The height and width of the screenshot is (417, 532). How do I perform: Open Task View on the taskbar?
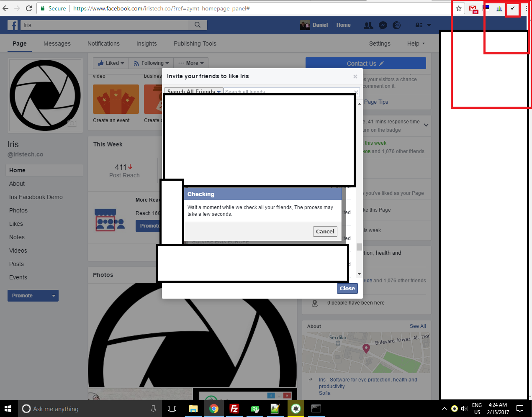172,409
